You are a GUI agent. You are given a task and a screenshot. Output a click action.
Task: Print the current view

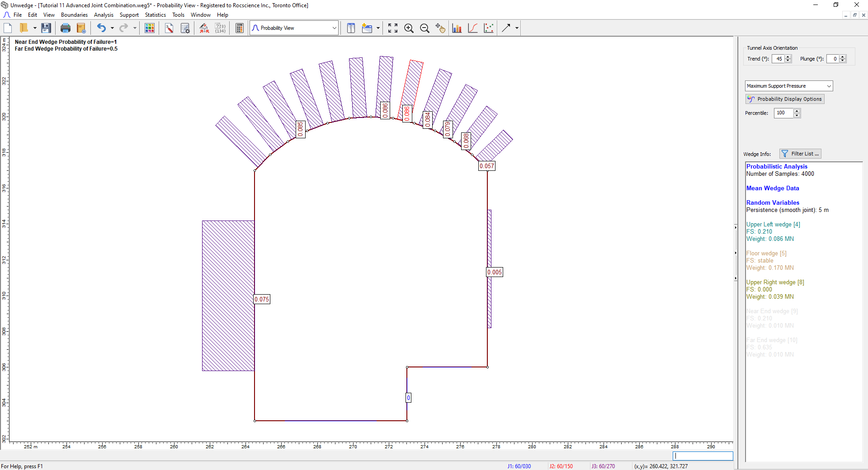66,28
